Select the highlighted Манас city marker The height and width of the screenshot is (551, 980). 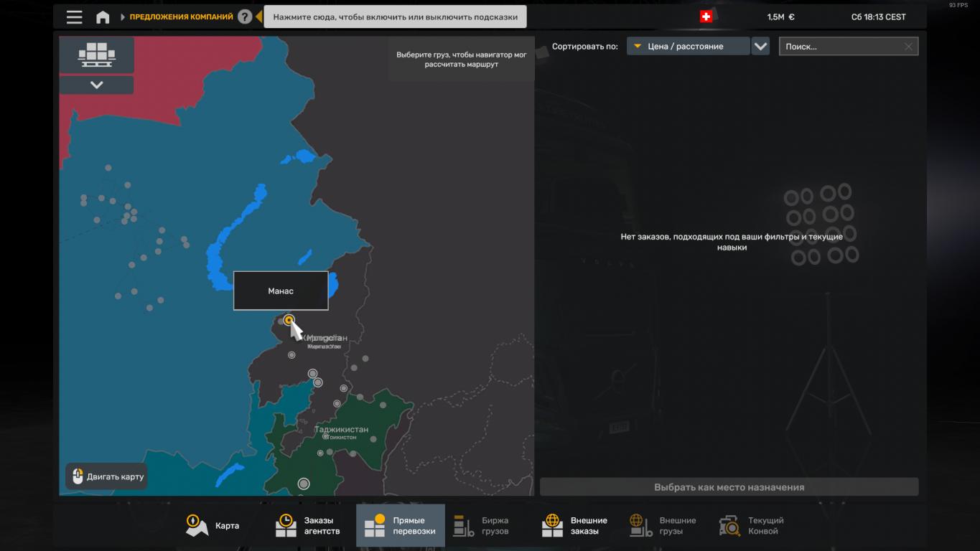click(x=289, y=320)
